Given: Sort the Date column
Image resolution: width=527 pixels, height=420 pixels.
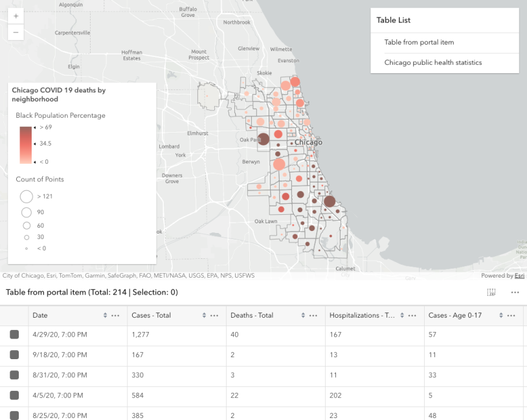Looking at the screenshot, I should [x=106, y=316].
